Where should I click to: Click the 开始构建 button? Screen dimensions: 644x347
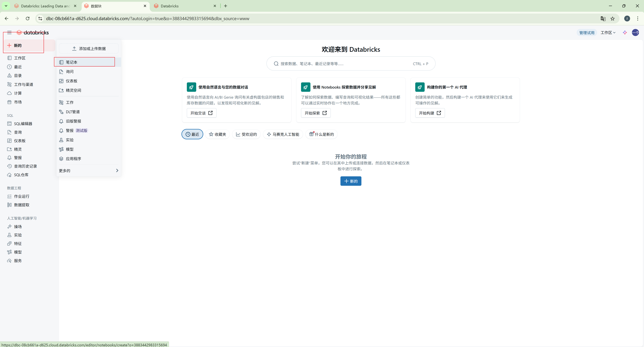pos(430,113)
